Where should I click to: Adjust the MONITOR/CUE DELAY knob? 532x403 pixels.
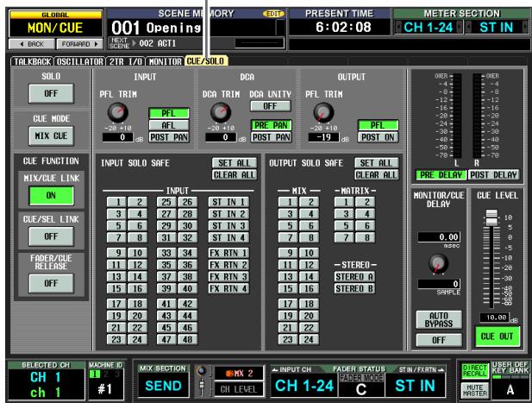click(x=438, y=263)
